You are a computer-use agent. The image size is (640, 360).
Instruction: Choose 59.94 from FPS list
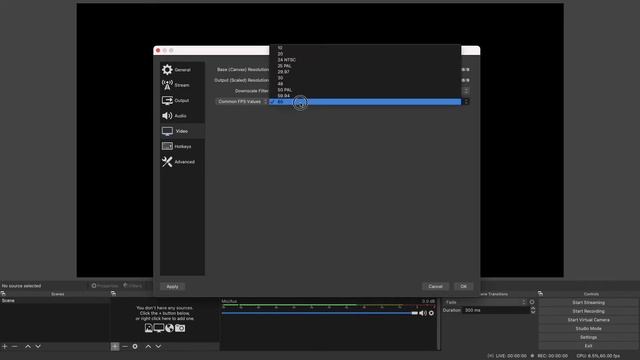[365, 96]
